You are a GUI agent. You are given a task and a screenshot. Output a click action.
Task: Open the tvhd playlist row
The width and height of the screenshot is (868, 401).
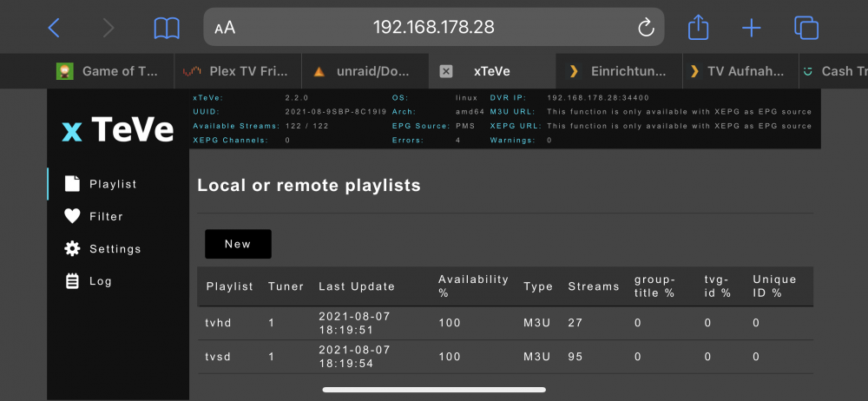pos(505,323)
